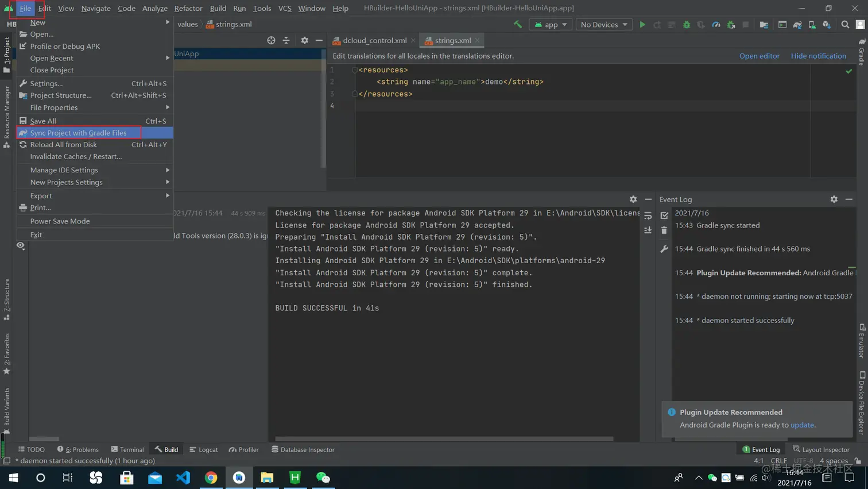Click the Open editor link
This screenshot has width=868, height=489.
[x=759, y=56]
